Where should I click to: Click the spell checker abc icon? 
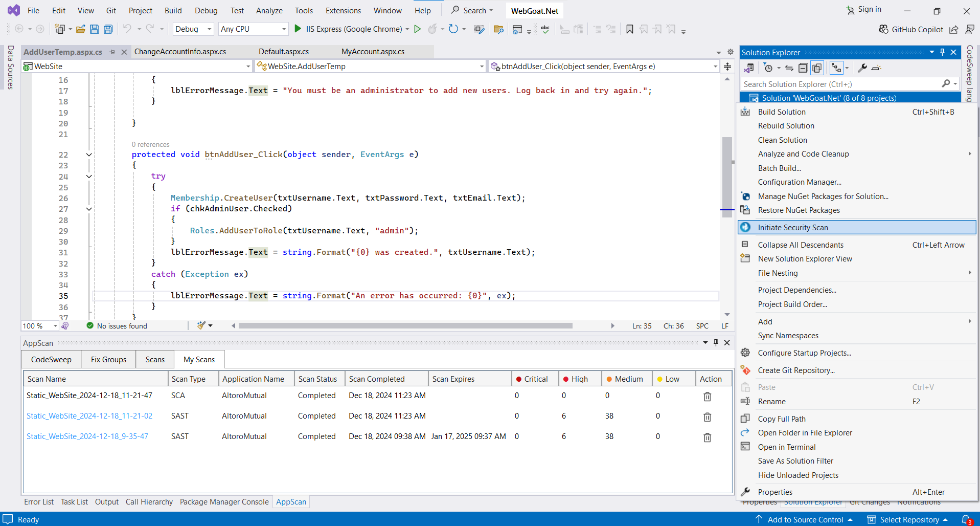(545, 29)
